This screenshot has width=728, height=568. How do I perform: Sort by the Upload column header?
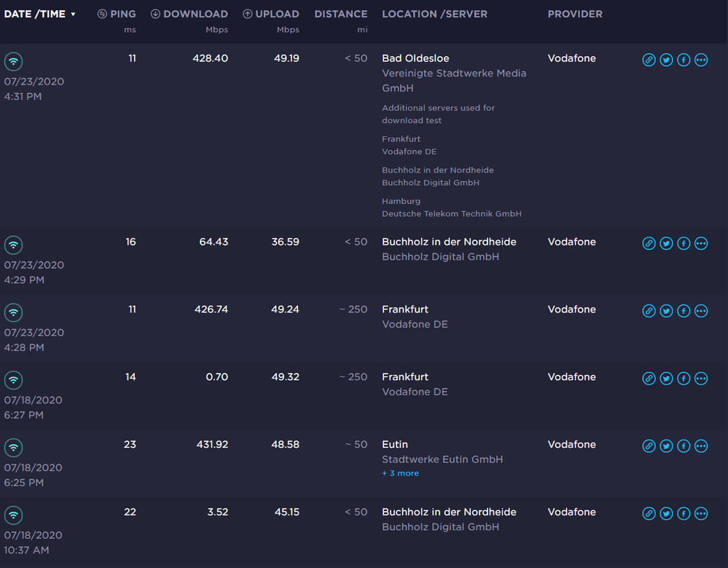tap(271, 14)
